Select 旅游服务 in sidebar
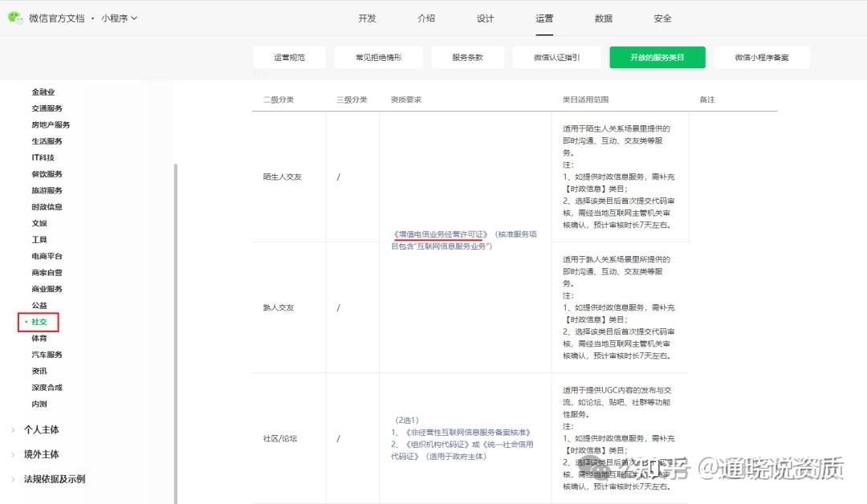Viewport: 867px width, 504px height. 47,191
